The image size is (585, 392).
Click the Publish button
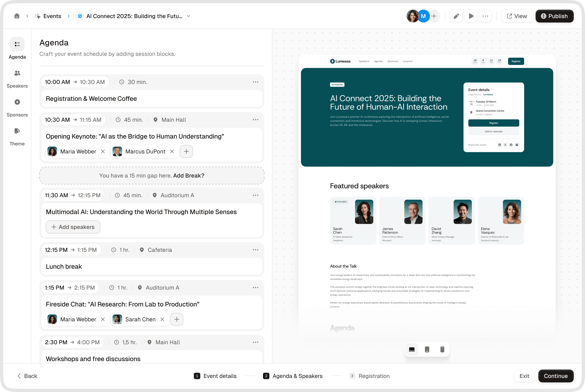(x=554, y=16)
